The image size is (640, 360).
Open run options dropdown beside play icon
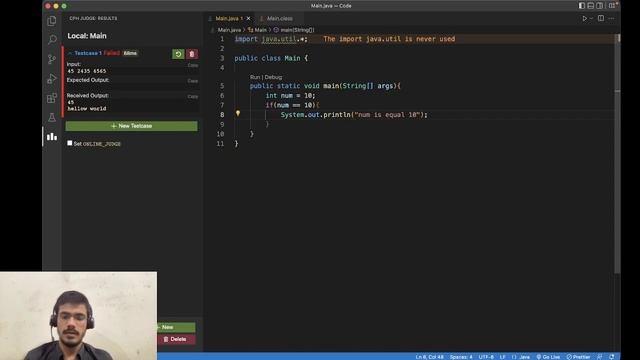(591, 18)
